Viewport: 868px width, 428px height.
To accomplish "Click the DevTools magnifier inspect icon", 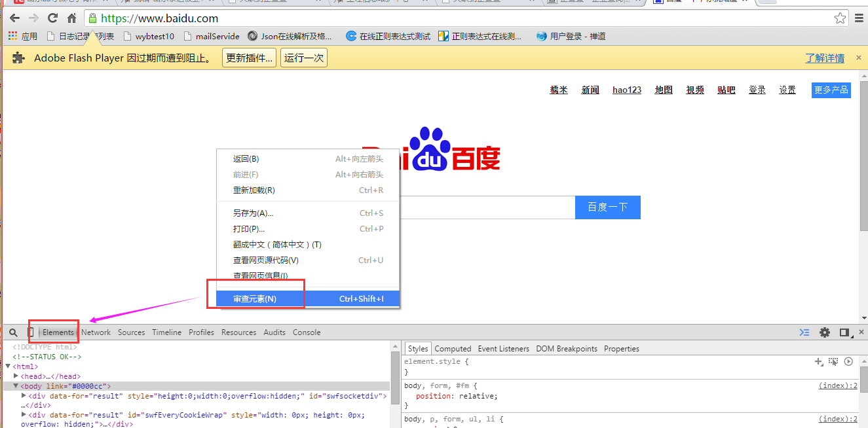I will tap(14, 332).
